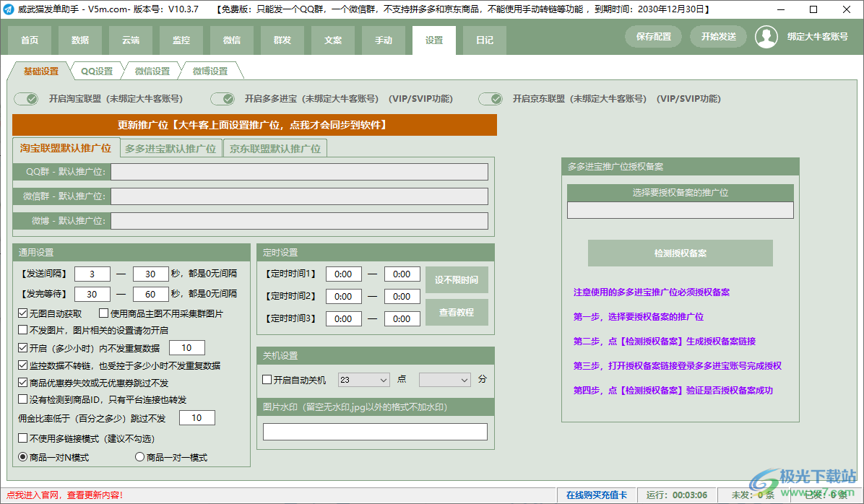Click 定时时间1 start time field

[343, 274]
